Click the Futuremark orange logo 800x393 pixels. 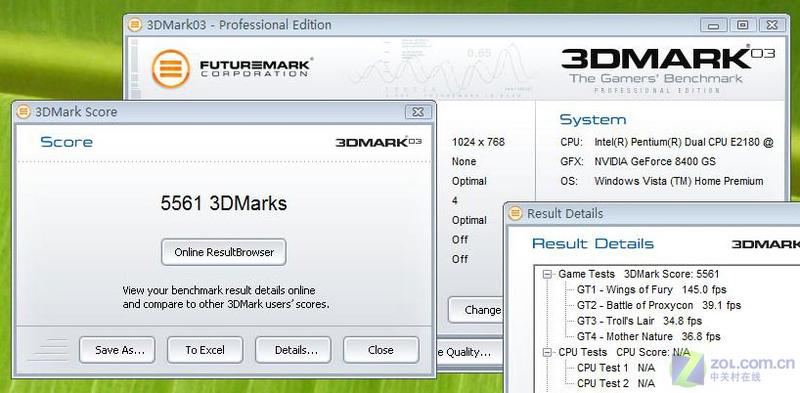pos(171,68)
